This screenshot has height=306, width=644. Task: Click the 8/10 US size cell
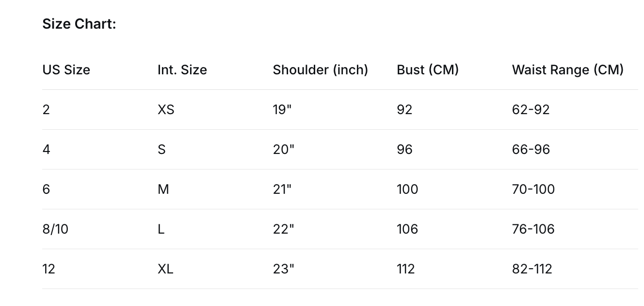[55, 229]
